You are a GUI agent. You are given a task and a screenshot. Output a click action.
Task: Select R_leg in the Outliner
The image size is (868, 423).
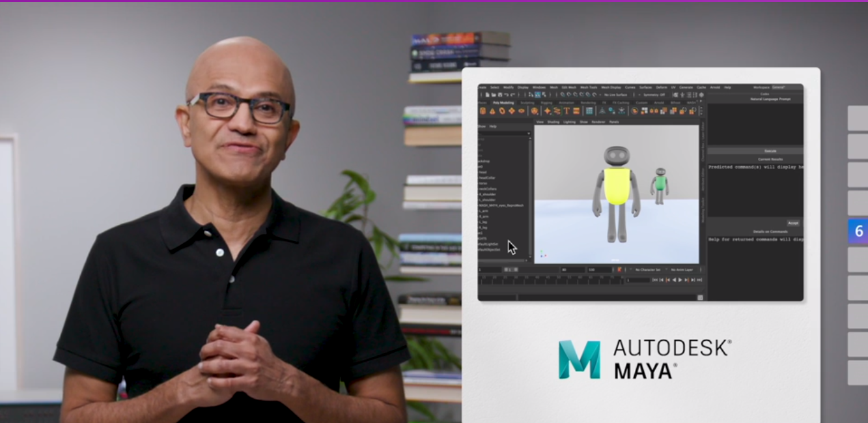click(x=484, y=227)
